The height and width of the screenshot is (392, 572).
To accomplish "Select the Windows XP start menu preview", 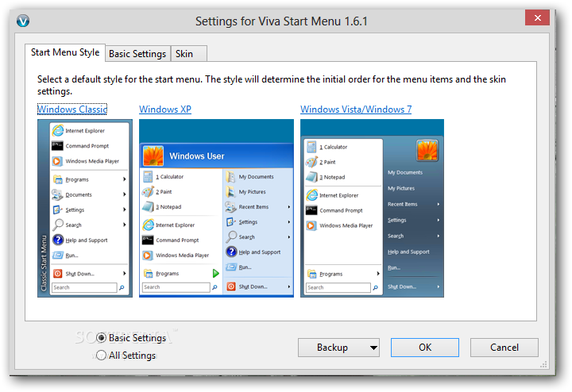I will [x=216, y=208].
